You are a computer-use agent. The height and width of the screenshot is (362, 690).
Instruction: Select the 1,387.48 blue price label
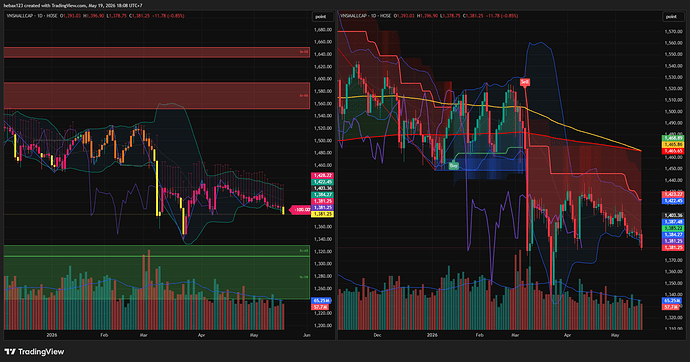pos(673,222)
